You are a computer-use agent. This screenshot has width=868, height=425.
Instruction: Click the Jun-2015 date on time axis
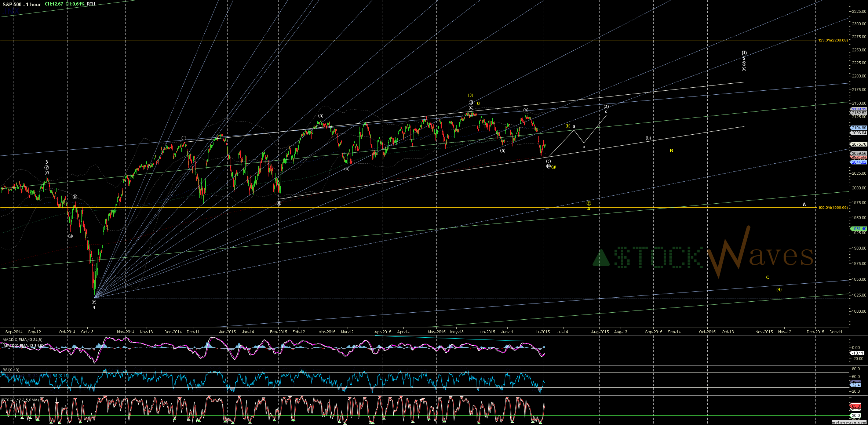[x=487, y=332]
